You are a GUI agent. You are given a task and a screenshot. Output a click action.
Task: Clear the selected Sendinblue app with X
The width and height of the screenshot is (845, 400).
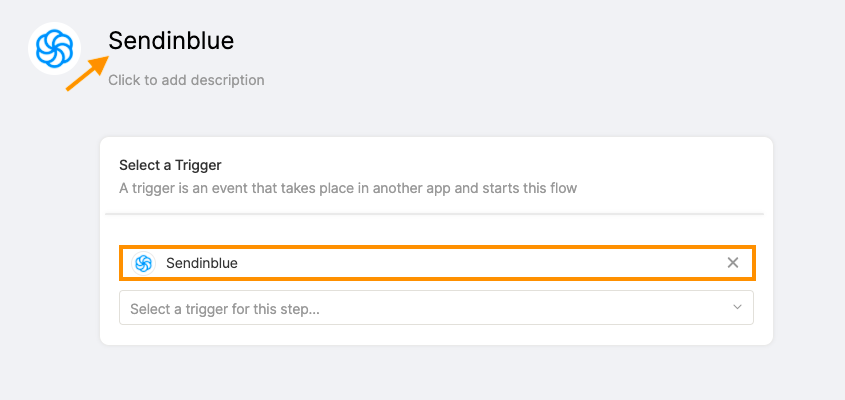(732, 263)
